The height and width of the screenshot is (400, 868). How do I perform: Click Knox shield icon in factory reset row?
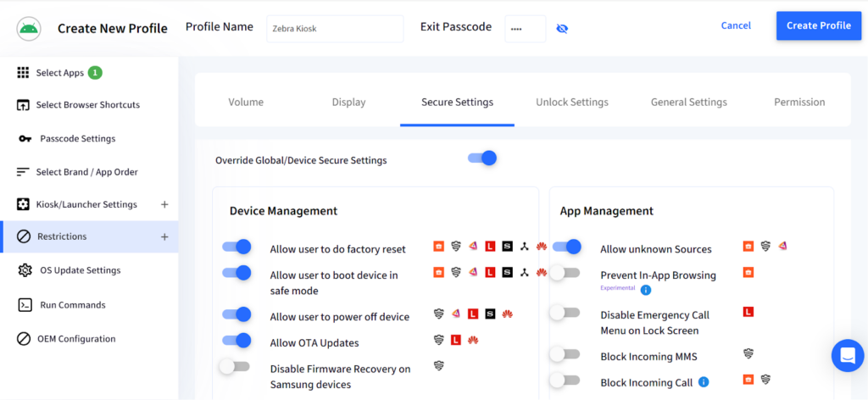tap(455, 247)
